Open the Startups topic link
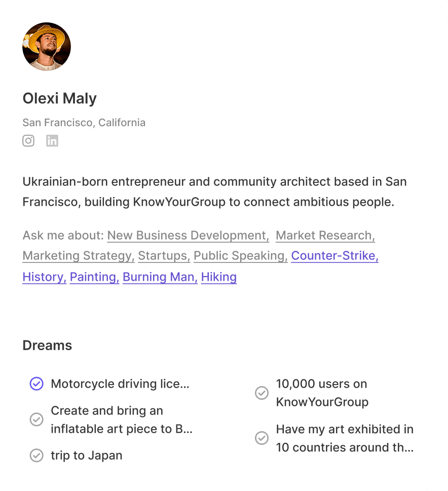This screenshot has height=491, width=448. tap(164, 256)
